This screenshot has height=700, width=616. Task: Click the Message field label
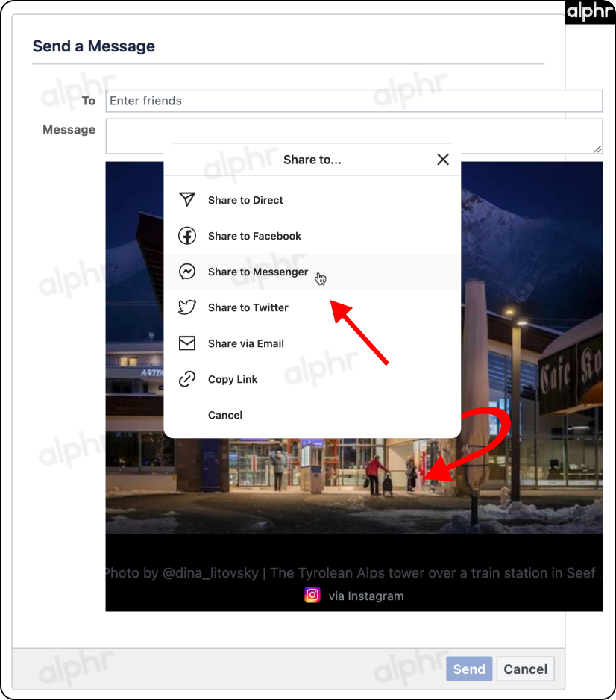[x=69, y=129]
